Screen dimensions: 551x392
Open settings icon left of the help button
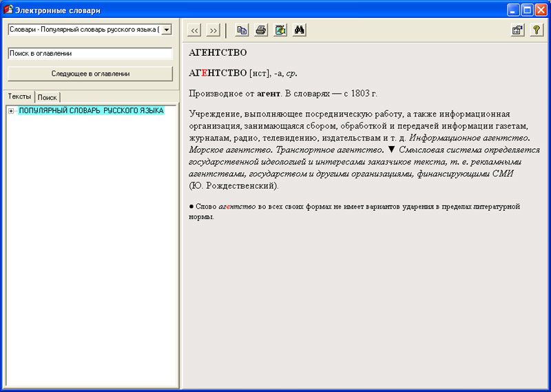tap(517, 30)
